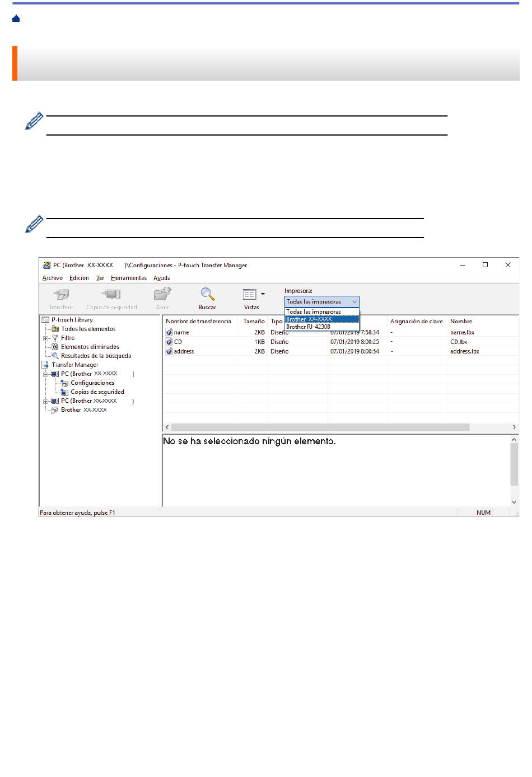This screenshot has height=777, width=532.
Task: Click the CD.lbx file name
Action: 459,342
